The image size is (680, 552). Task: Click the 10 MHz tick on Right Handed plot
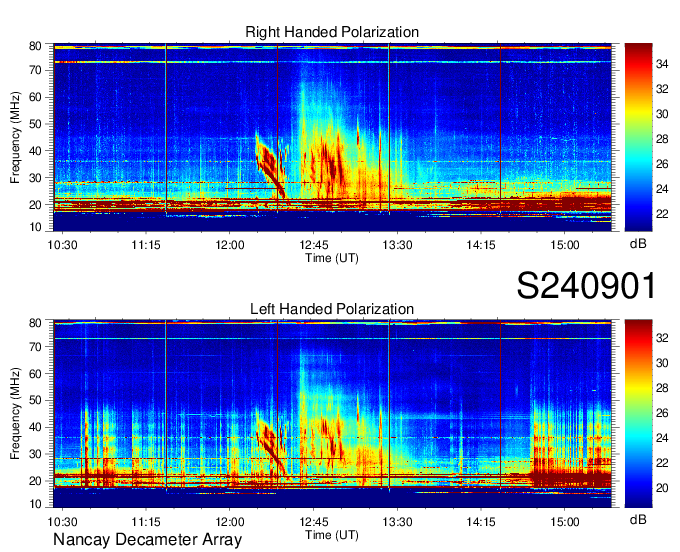pyautogui.click(x=36, y=227)
